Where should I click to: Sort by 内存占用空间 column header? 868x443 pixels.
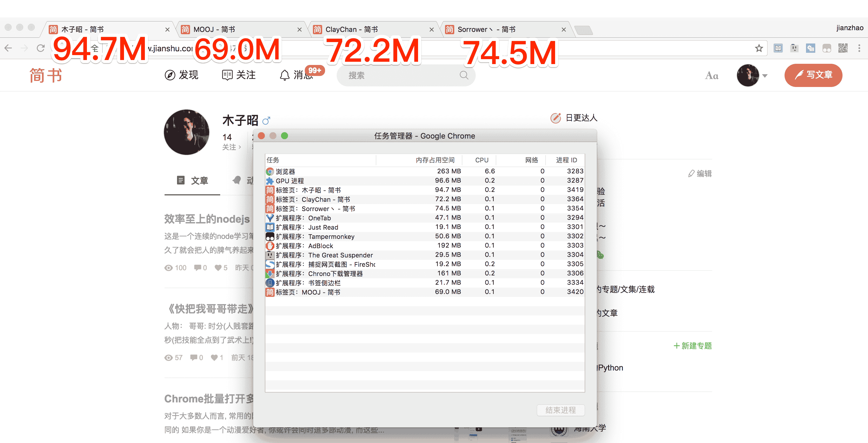point(434,160)
